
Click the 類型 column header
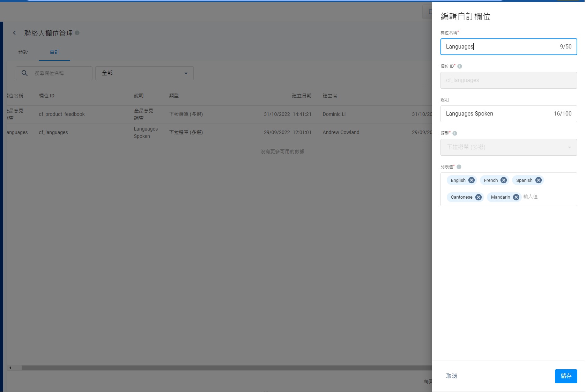point(174,96)
